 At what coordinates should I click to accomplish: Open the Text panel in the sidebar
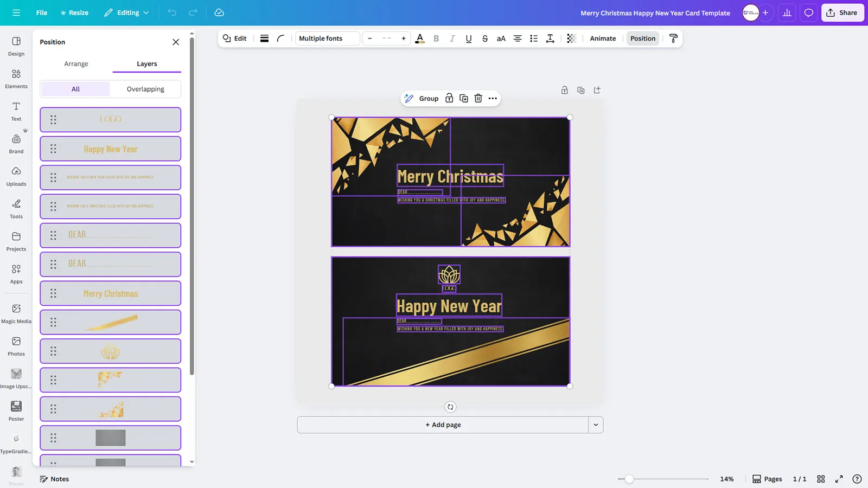pyautogui.click(x=16, y=110)
